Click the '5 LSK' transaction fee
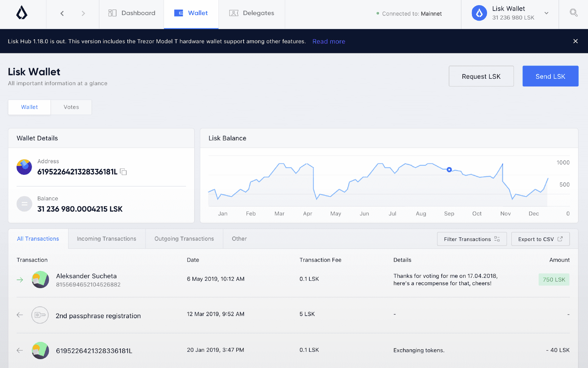 tap(307, 314)
